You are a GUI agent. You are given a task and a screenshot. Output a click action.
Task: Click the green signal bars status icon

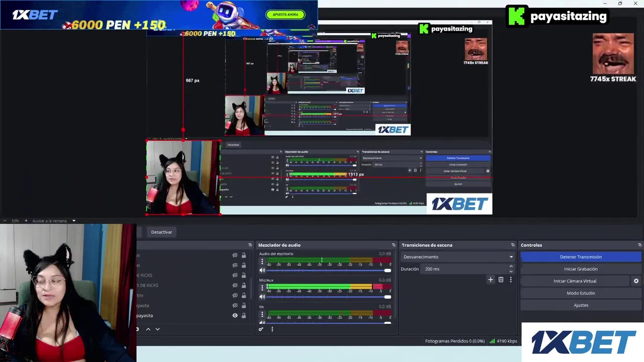[x=492, y=341]
